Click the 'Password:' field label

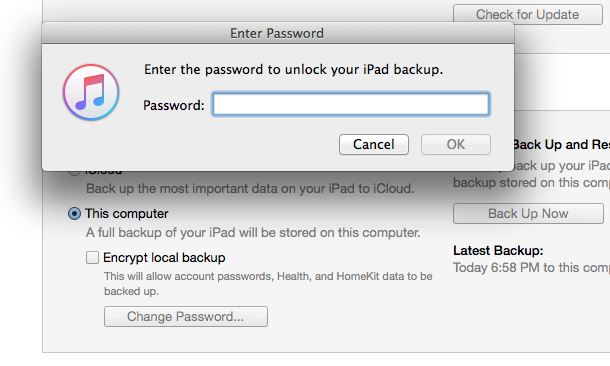(174, 105)
